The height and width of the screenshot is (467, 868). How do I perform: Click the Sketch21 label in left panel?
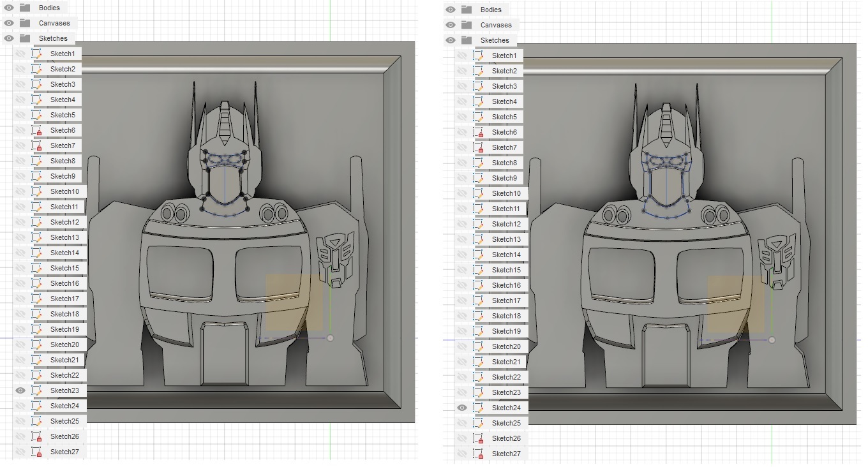[64, 360]
